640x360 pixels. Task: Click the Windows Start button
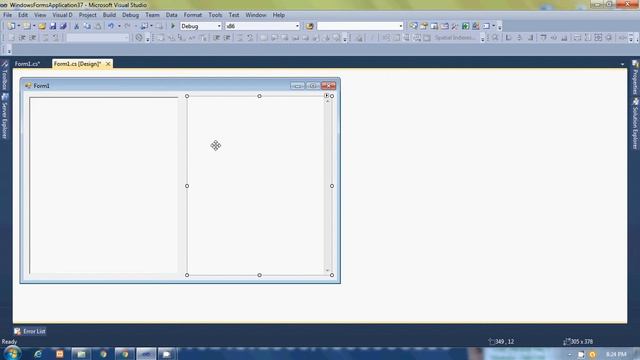[12, 353]
